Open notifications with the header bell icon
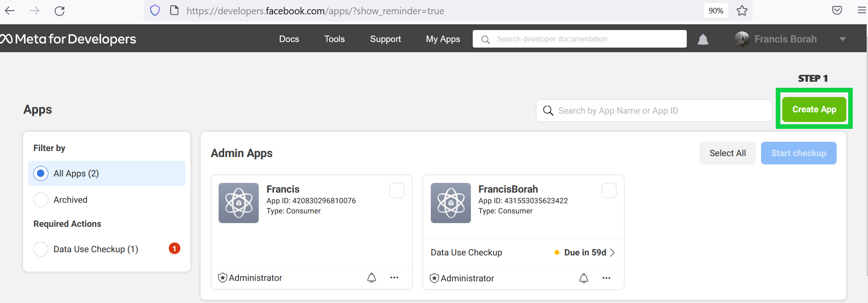This screenshot has height=303, width=868. [x=703, y=39]
